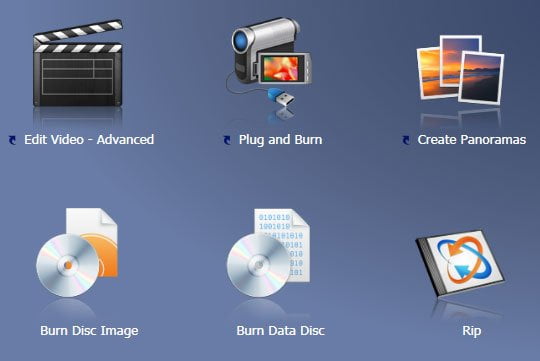Open the Edit Video clapperboard icon
The width and height of the screenshot is (540, 361).
tap(78, 63)
